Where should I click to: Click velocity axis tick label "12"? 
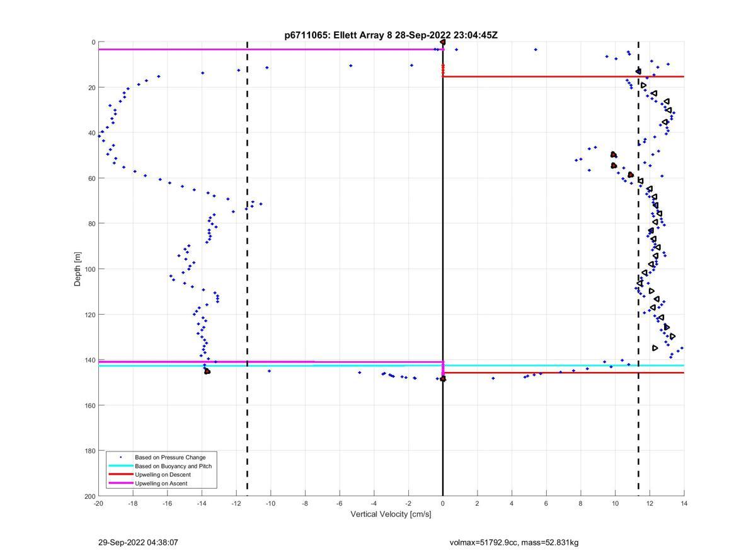click(650, 503)
